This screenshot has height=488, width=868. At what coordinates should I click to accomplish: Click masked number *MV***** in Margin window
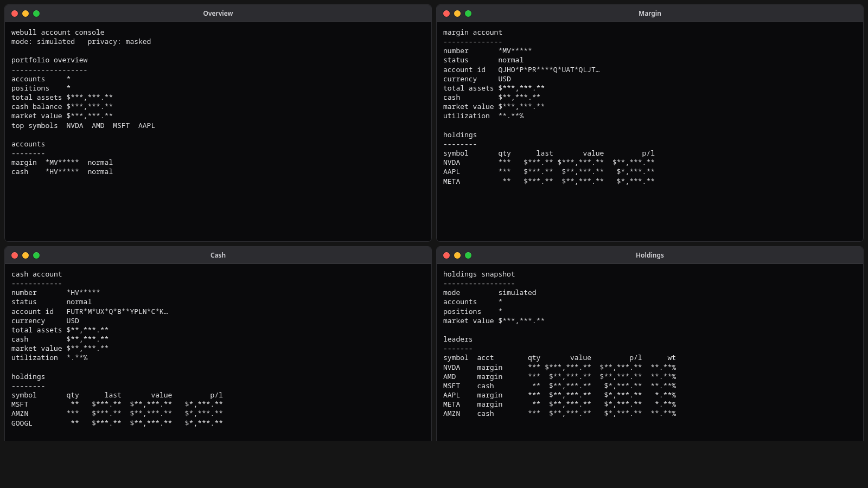pos(515,51)
